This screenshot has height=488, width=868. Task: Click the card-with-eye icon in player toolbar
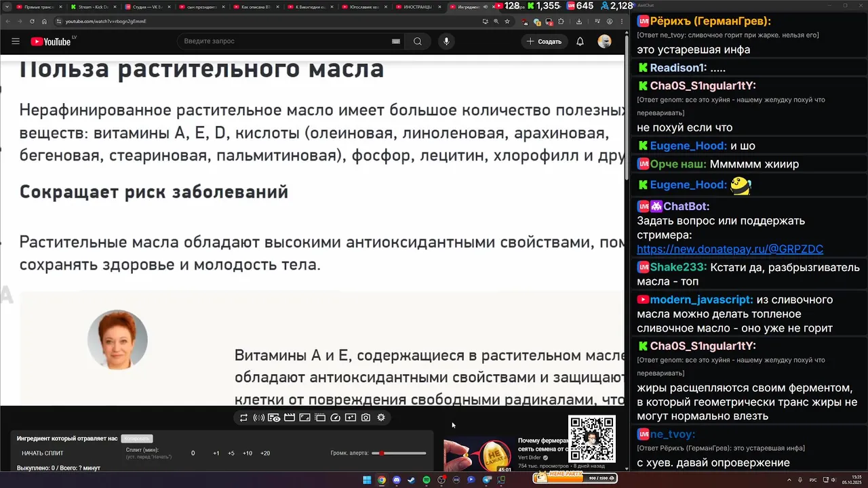274,418
